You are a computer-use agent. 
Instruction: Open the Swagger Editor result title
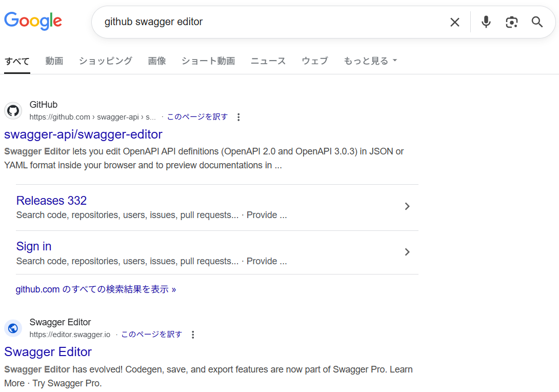coord(48,352)
